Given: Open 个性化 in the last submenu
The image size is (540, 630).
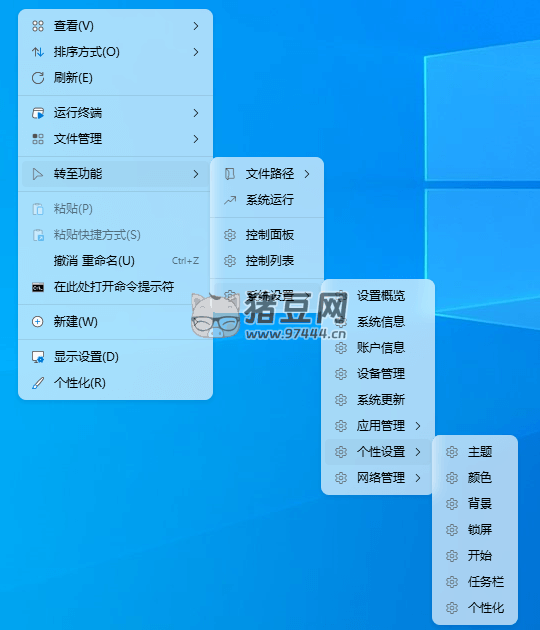Looking at the screenshot, I should point(475,608).
